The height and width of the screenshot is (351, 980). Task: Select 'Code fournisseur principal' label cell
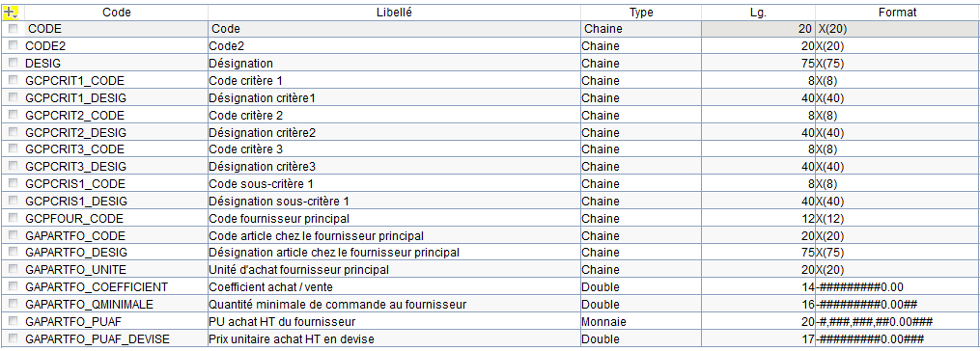click(x=394, y=218)
